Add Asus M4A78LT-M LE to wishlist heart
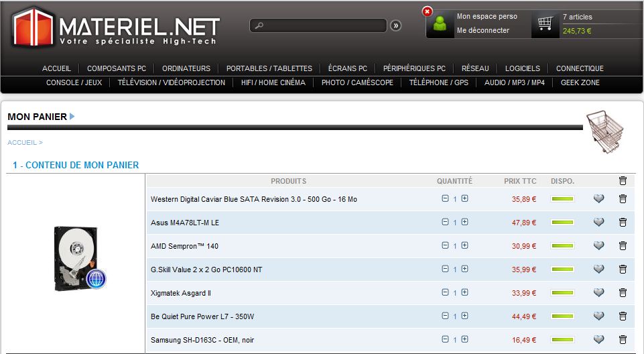This screenshot has height=354, width=644. coord(599,223)
